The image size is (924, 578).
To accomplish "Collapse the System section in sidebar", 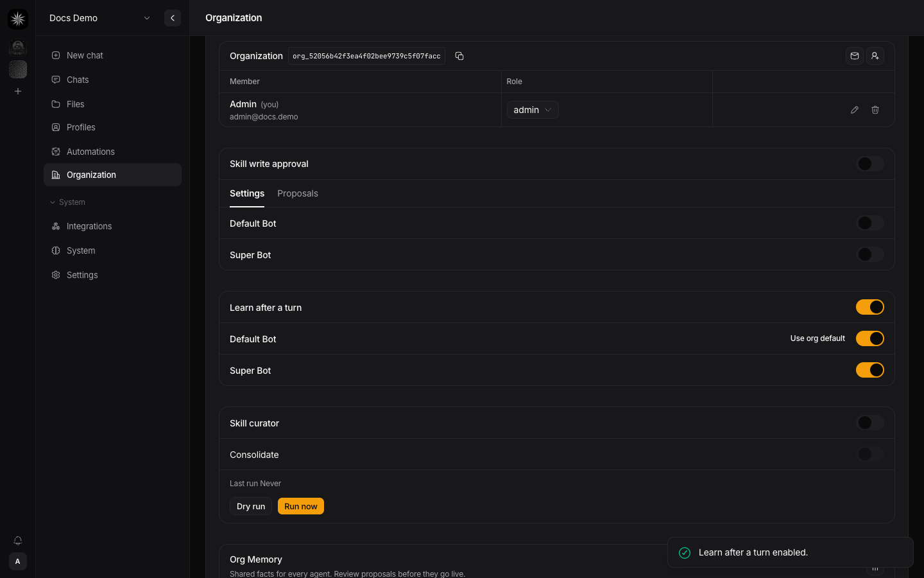I will click(x=67, y=202).
